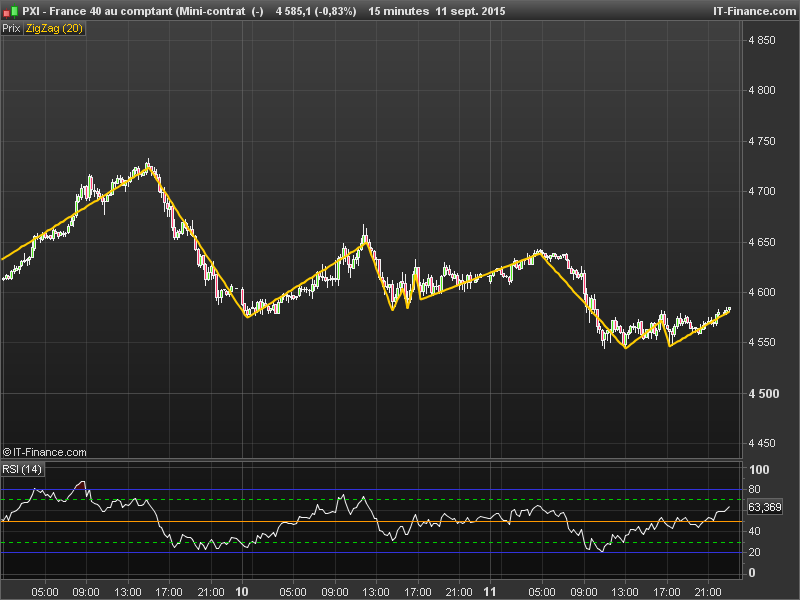Click the 20 level on the RSI axis
This screenshot has height=600, width=800.
point(756,552)
